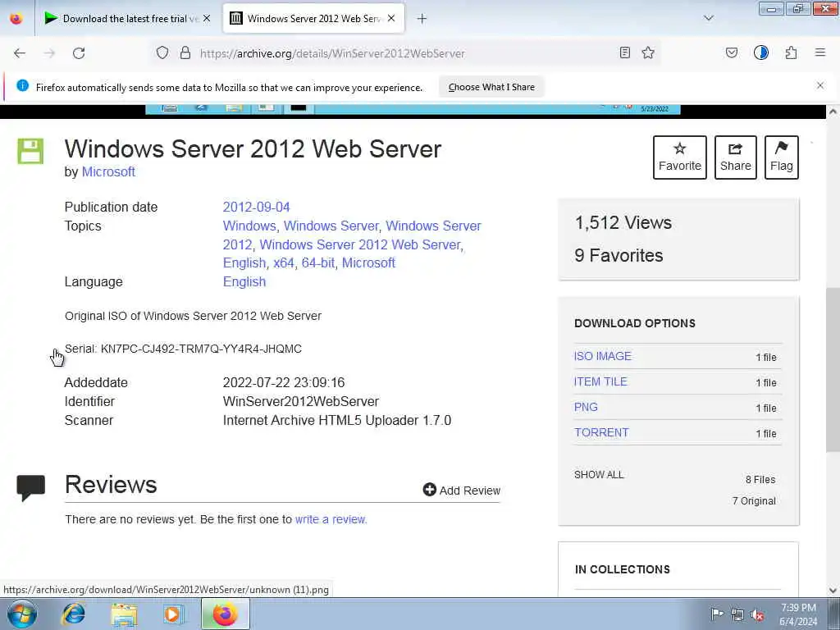
Task: Click scrollbar down arrow
Action: pos(833,591)
